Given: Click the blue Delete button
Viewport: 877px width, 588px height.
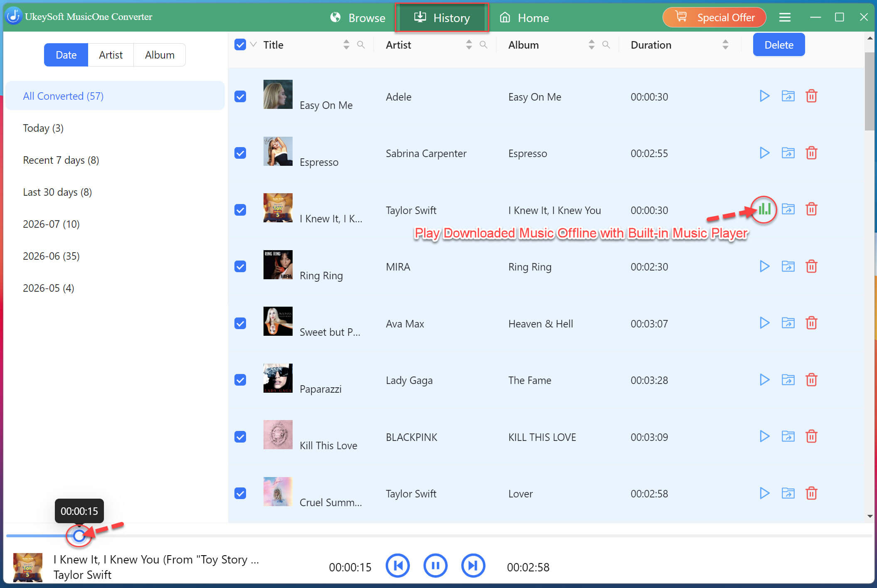Looking at the screenshot, I should tap(778, 44).
